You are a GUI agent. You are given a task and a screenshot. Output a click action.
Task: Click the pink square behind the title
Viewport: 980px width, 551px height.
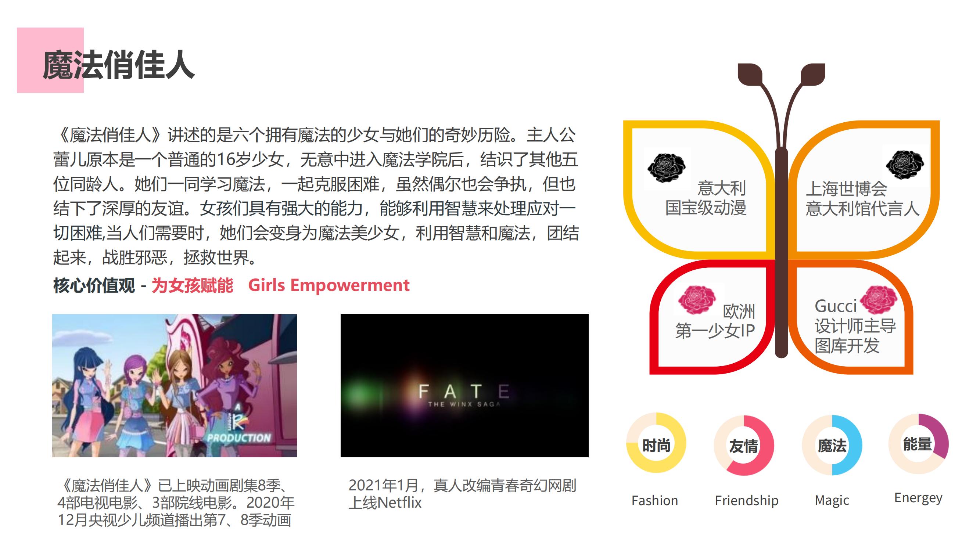(50, 60)
